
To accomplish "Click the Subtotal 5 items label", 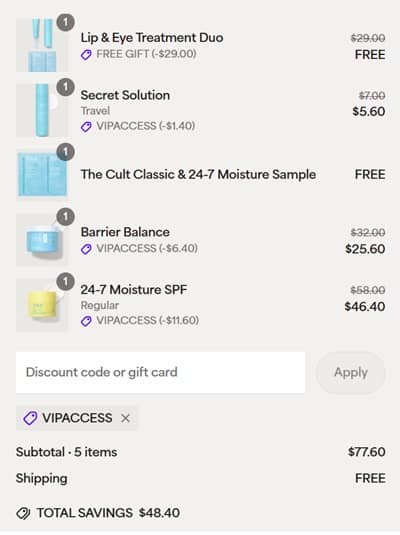I will click(67, 452).
